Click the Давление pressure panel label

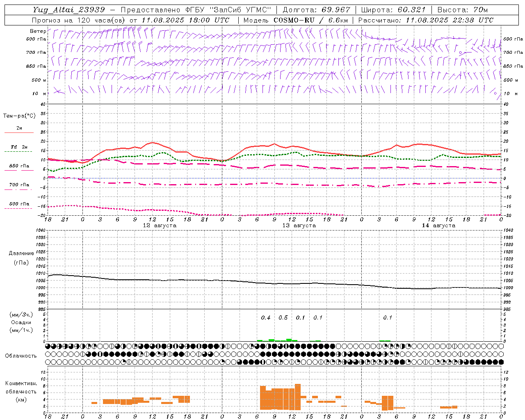(21, 253)
